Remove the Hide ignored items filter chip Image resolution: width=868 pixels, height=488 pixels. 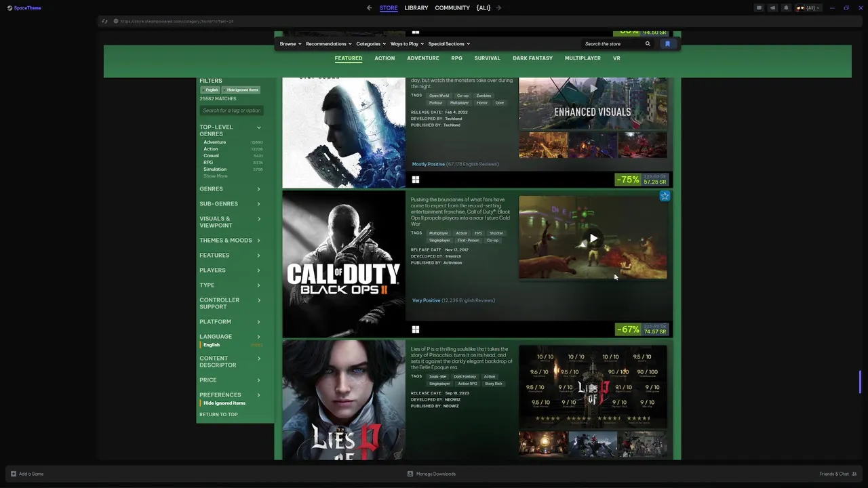point(241,90)
